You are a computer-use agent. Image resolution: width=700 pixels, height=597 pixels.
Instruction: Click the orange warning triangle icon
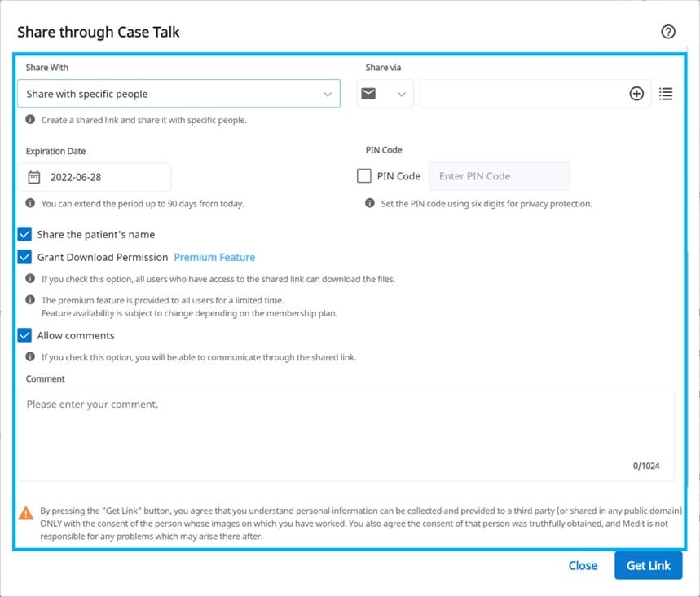(26, 512)
